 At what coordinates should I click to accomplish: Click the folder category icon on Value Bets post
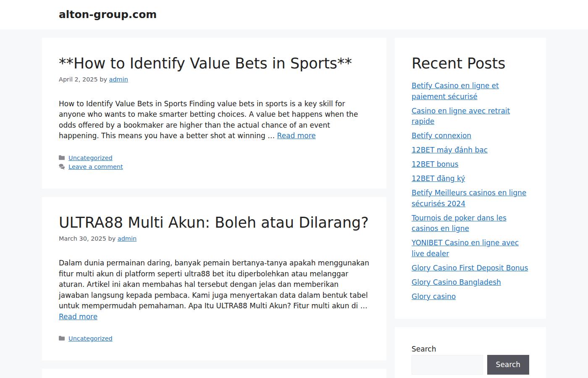coord(62,158)
